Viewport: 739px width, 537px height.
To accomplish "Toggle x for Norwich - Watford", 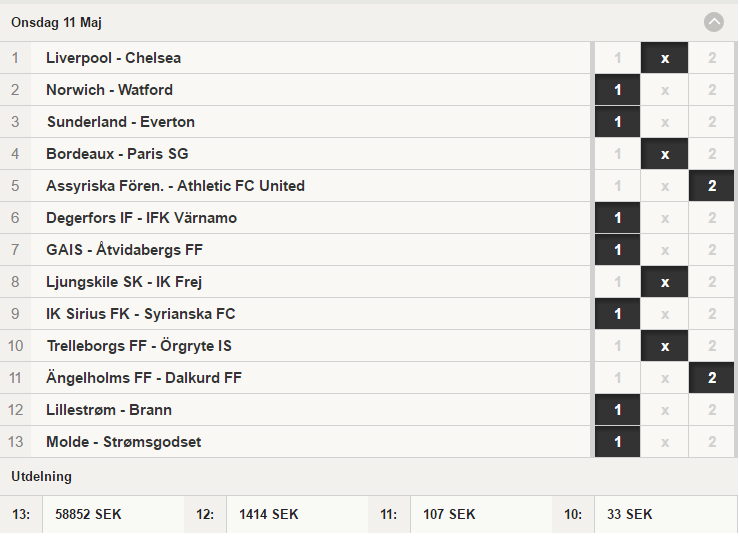I will click(665, 90).
